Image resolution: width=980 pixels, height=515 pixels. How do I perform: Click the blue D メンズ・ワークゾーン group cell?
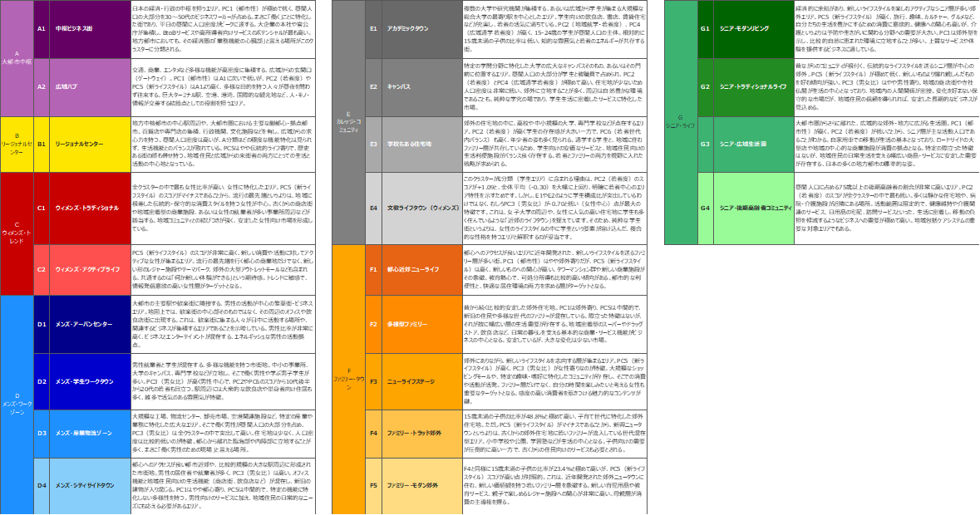coord(17,405)
